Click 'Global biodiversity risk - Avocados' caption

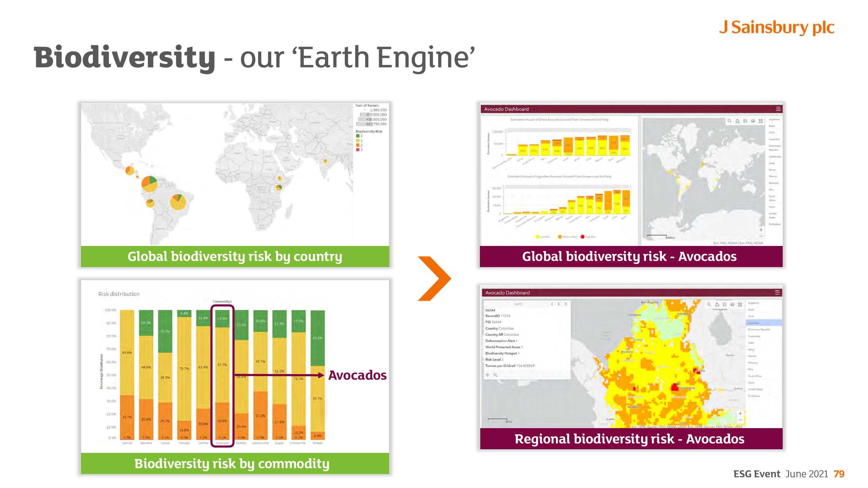click(629, 257)
